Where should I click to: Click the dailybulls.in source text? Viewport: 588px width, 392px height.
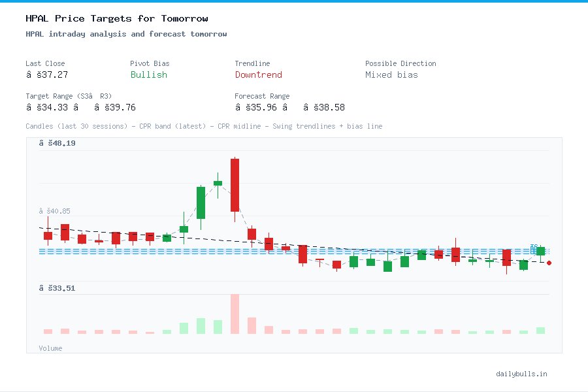521,374
